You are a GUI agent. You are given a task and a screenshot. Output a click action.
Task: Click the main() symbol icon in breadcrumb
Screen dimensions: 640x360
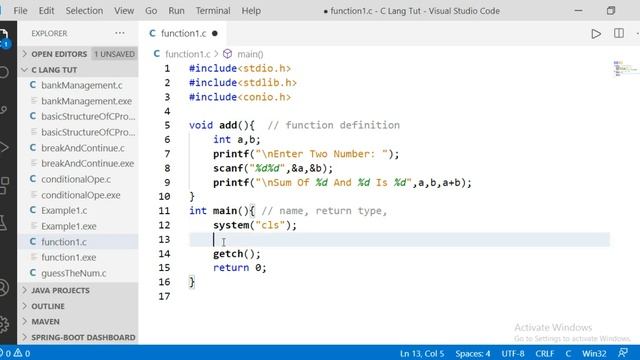point(227,54)
